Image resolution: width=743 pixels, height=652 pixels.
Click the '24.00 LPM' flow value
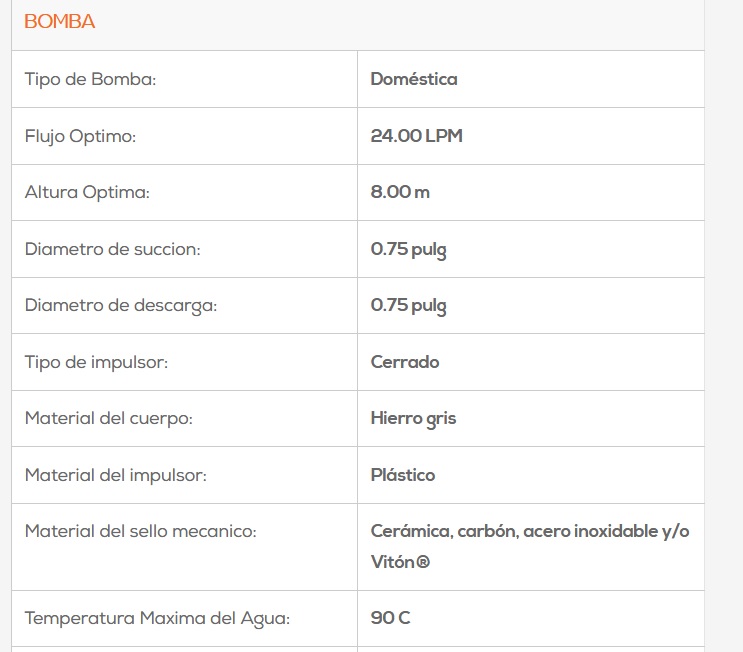click(416, 136)
